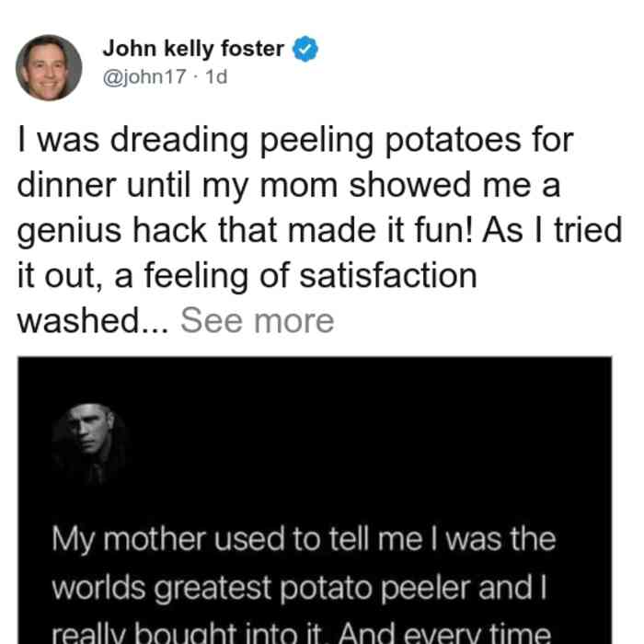Open the dark avatar in embedded image

[x=90, y=444]
